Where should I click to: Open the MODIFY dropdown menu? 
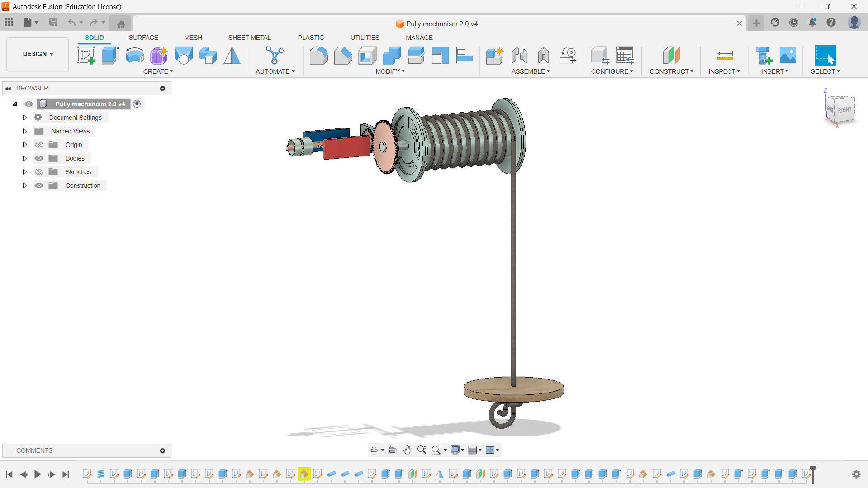[x=390, y=71]
